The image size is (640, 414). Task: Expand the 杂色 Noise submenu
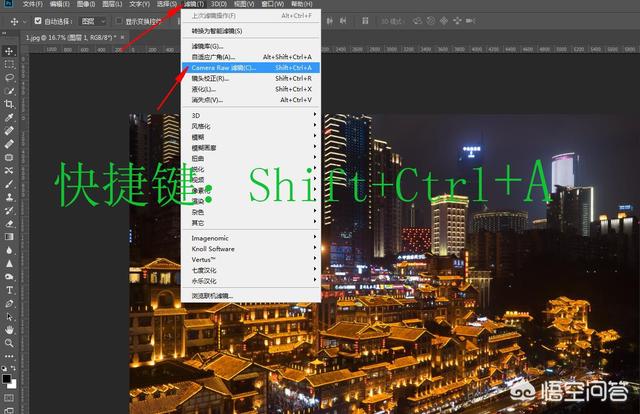(251, 212)
